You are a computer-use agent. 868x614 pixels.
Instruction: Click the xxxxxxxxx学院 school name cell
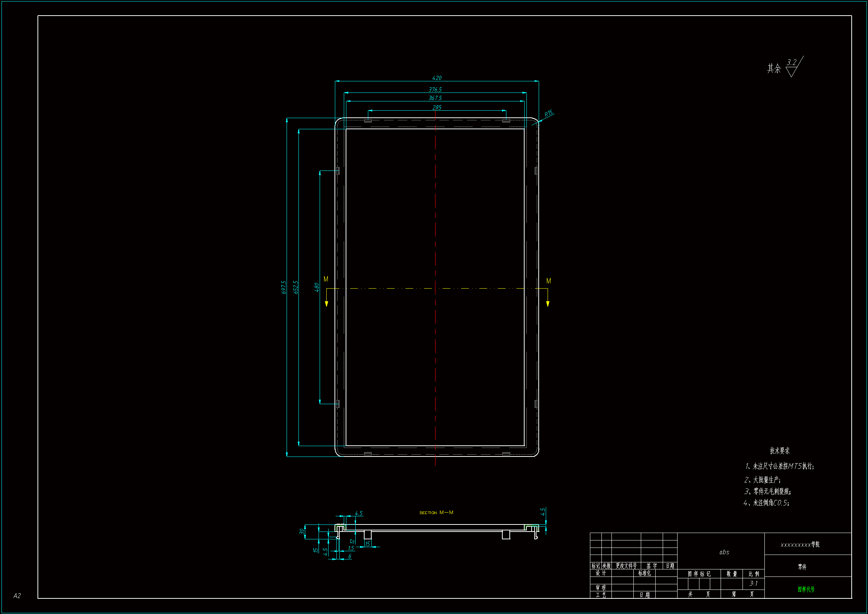coord(800,545)
